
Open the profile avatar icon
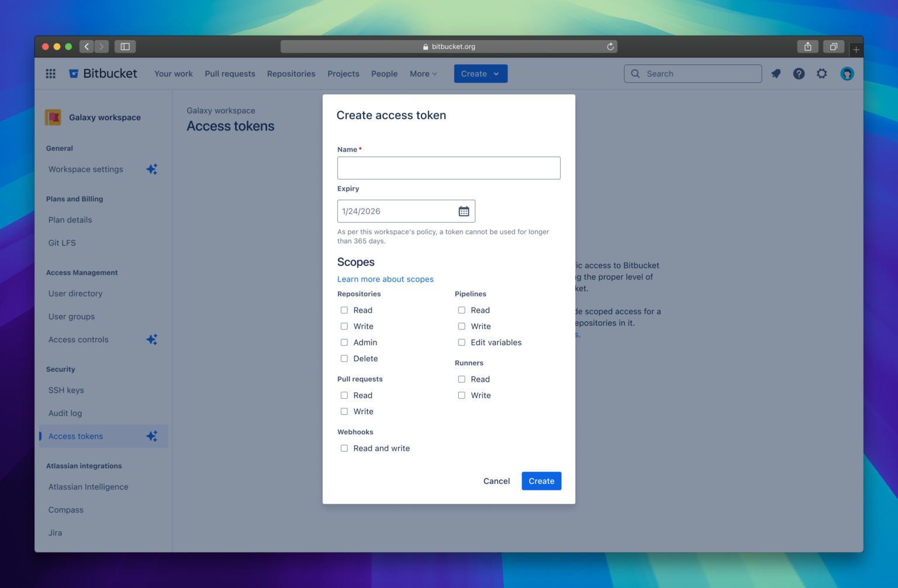pyautogui.click(x=847, y=73)
